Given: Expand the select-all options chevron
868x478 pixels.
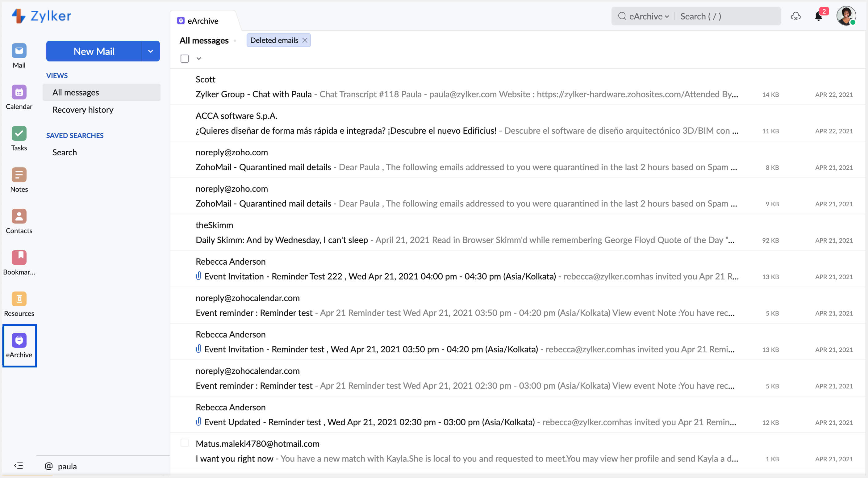Looking at the screenshot, I should click(x=199, y=59).
